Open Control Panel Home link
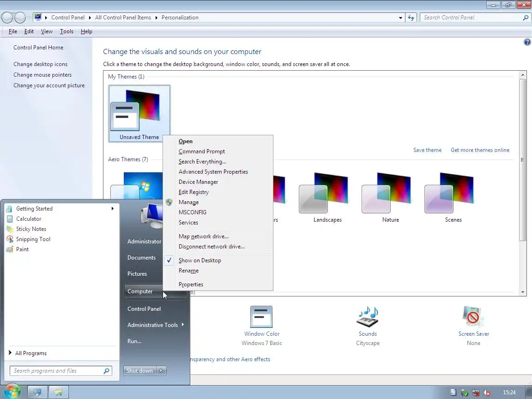The width and height of the screenshot is (532, 399). [x=38, y=48]
